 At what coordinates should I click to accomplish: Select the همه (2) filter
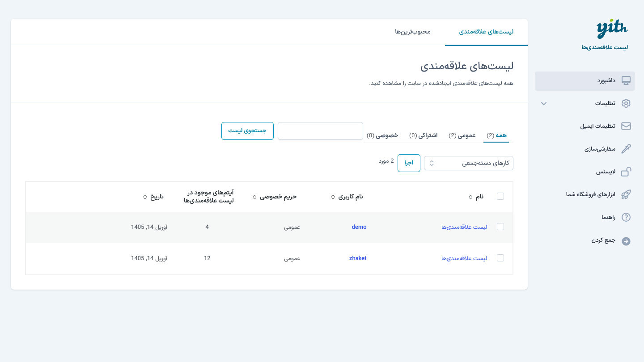coord(496,135)
